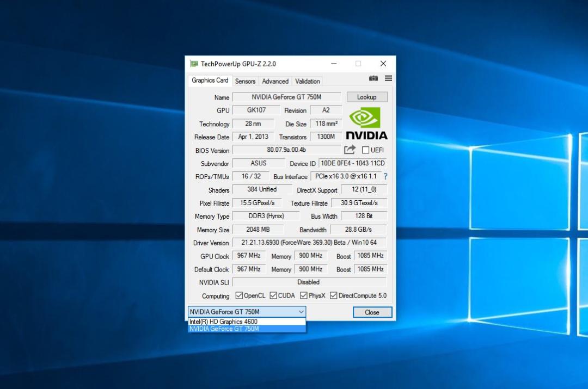Click the GPU Clock row Boost 1085 MHz

point(370,256)
